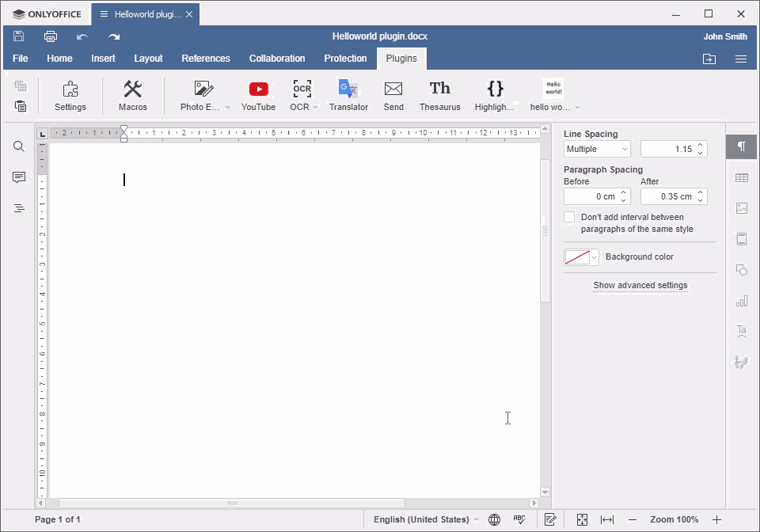Launch the Photo Editor plugin
Image resolution: width=760 pixels, height=532 pixels.
(200, 96)
